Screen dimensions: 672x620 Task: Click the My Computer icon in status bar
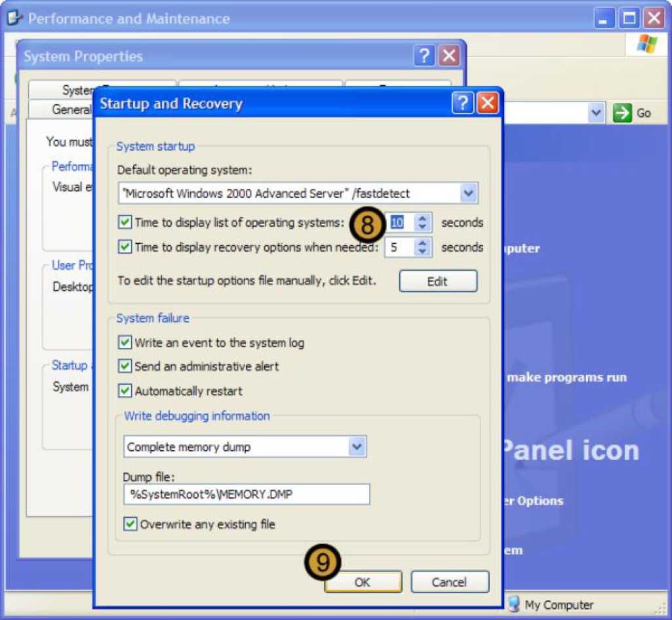[514, 604]
